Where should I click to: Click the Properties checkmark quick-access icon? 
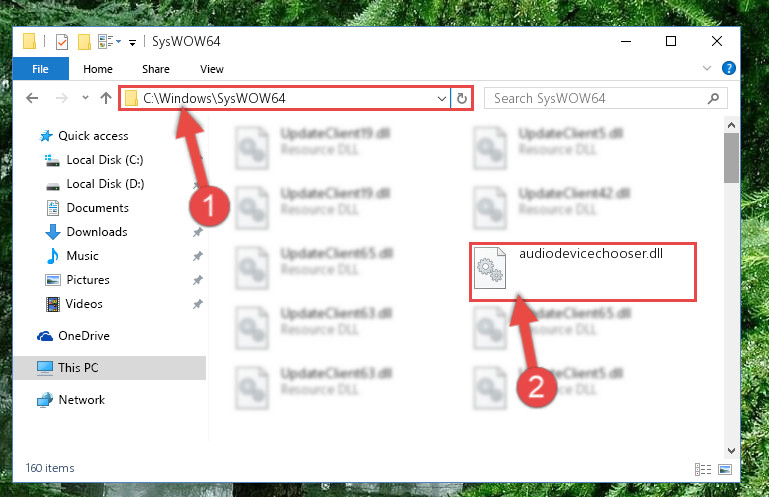(62, 42)
